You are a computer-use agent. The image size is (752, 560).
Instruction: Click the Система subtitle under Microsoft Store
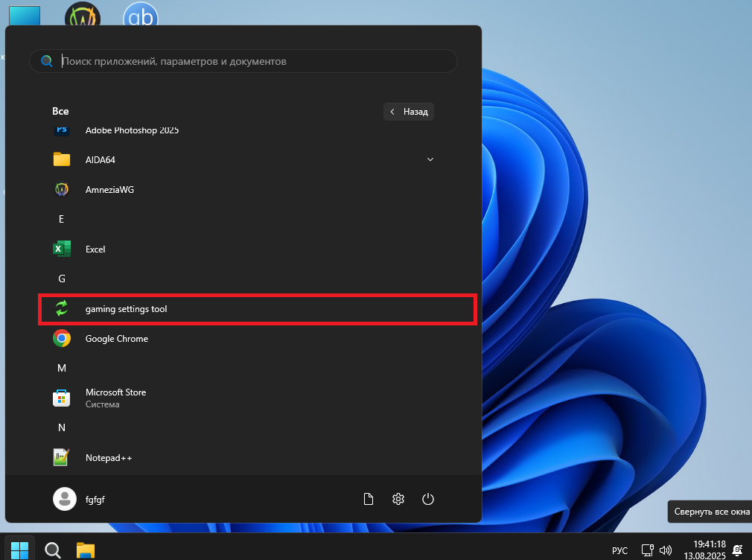pos(102,404)
